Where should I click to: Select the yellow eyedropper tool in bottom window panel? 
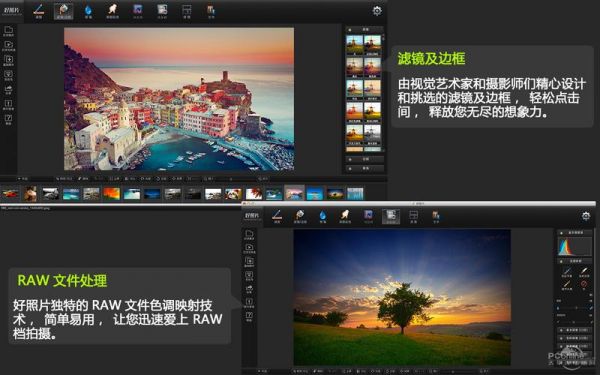click(x=566, y=285)
